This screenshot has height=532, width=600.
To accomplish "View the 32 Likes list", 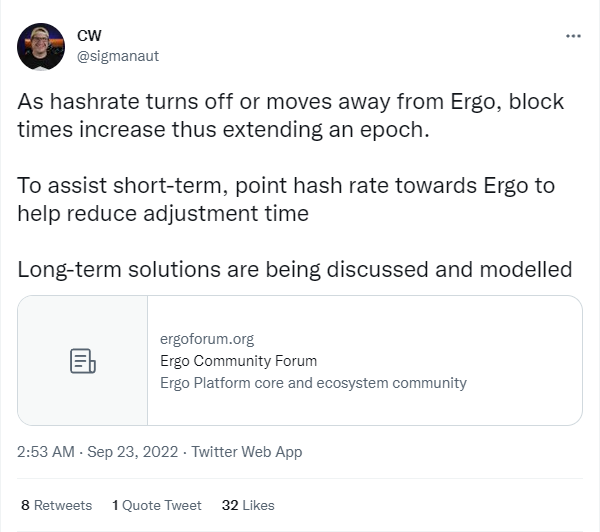I will pyautogui.click(x=248, y=505).
